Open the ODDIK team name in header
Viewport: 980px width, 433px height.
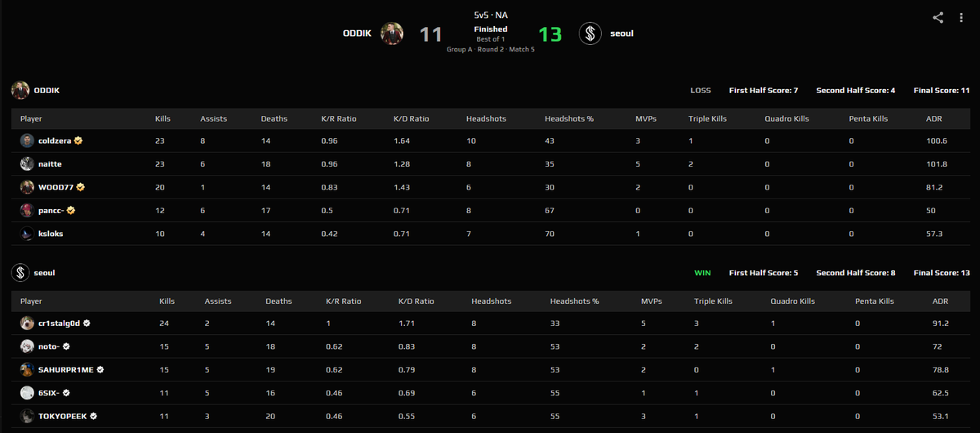359,33
